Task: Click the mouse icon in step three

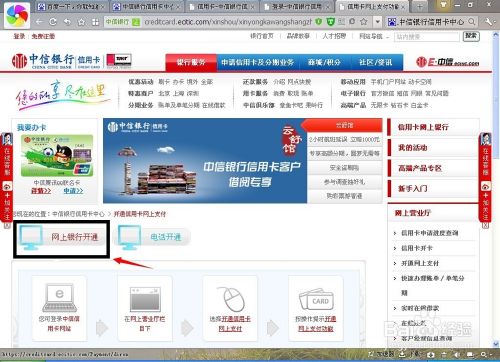Action: pyautogui.click(x=230, y=299)
